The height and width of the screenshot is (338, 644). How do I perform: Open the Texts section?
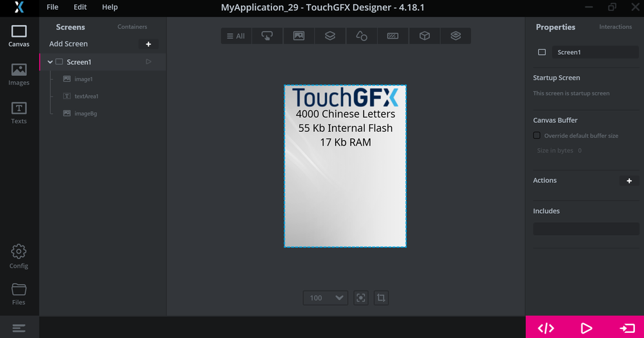19,113
